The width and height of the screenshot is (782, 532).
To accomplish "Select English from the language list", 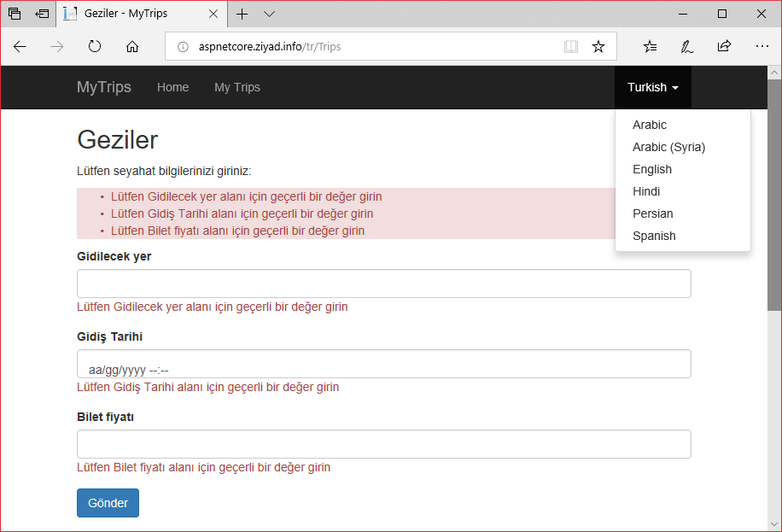I will tap(651, 169).
